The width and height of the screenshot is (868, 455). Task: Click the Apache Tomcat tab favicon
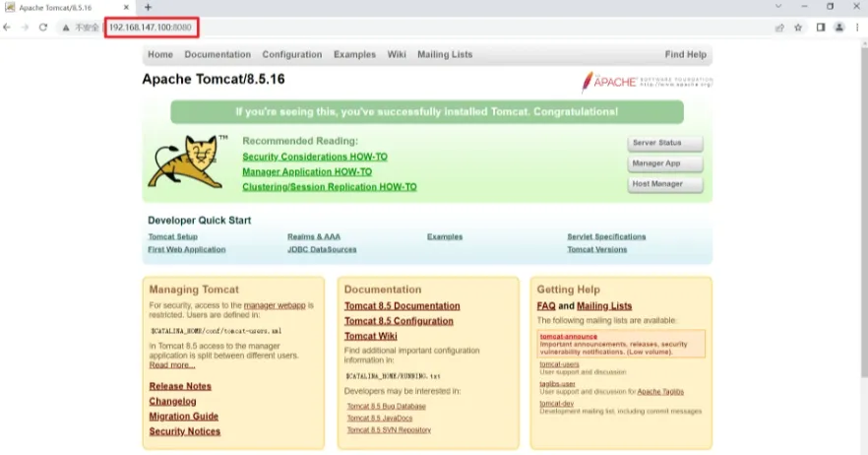10,7
